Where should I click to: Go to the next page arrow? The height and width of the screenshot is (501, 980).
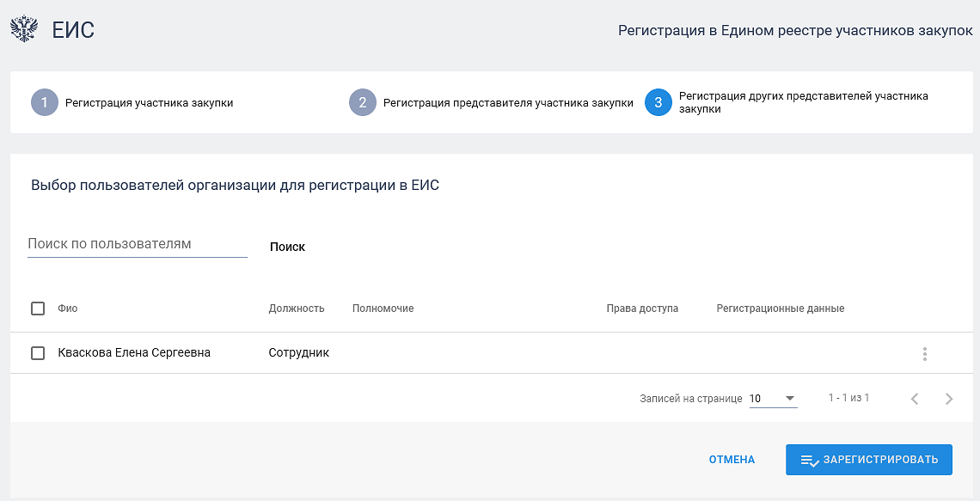point(949,399)
